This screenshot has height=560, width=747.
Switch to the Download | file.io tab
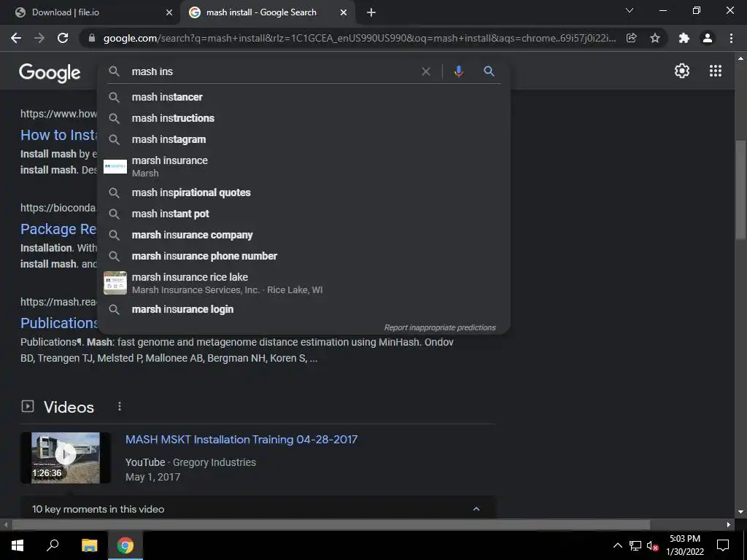[92, 13]
